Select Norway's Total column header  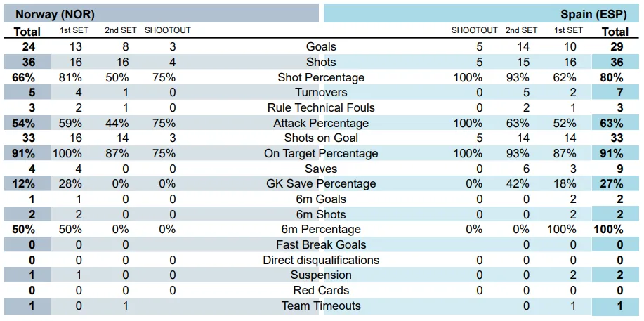coord(27,32)
